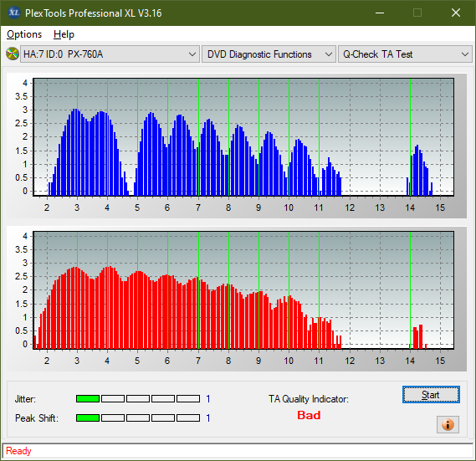476x461 pixels.
Task: Click the Peak Shift level indicator bar
Action: [138, 417]
